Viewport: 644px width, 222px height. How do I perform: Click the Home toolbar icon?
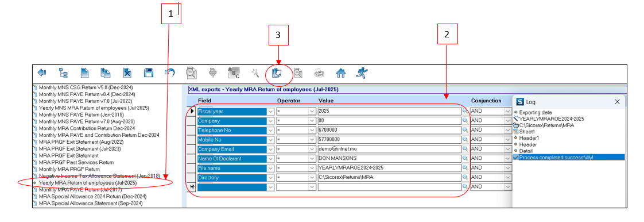(341, 73)
